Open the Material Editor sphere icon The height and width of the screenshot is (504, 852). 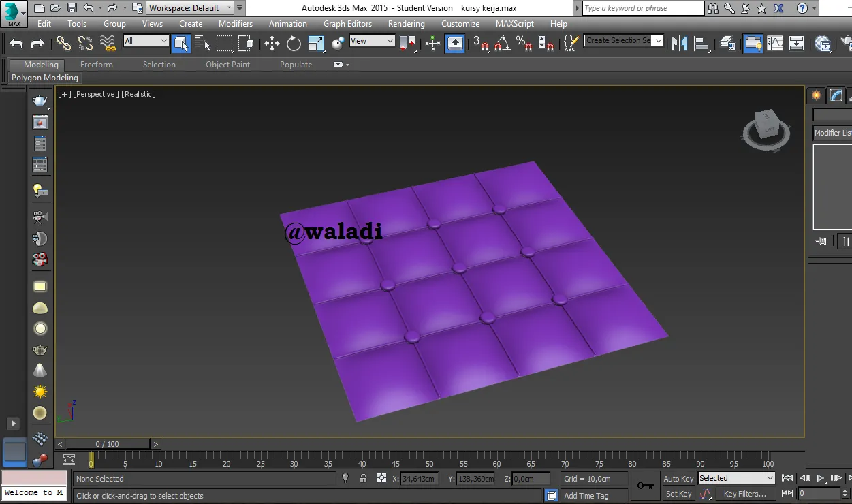point(823,44)
